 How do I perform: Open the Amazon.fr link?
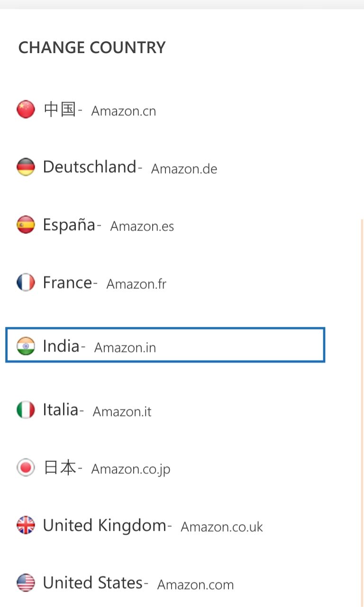point(136,284)
